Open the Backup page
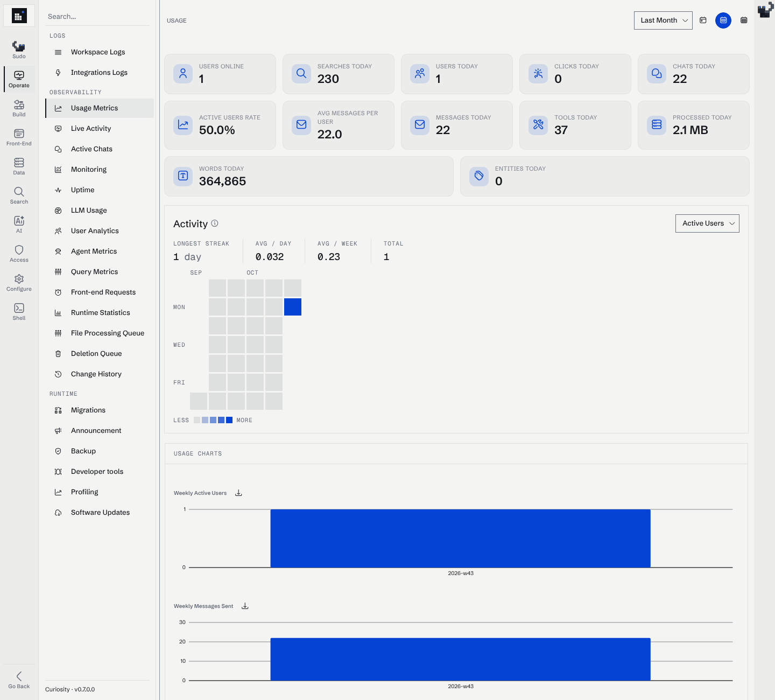775x700 pixels. [100, 451]
